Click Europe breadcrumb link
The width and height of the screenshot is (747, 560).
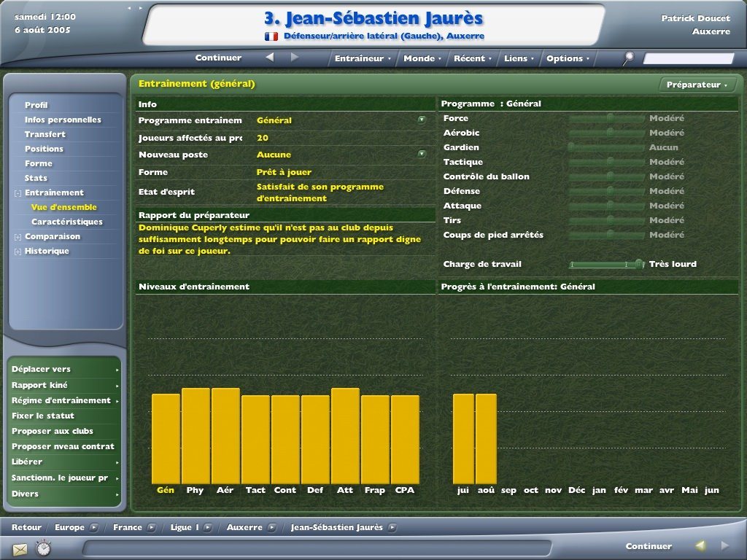[69, 527]
